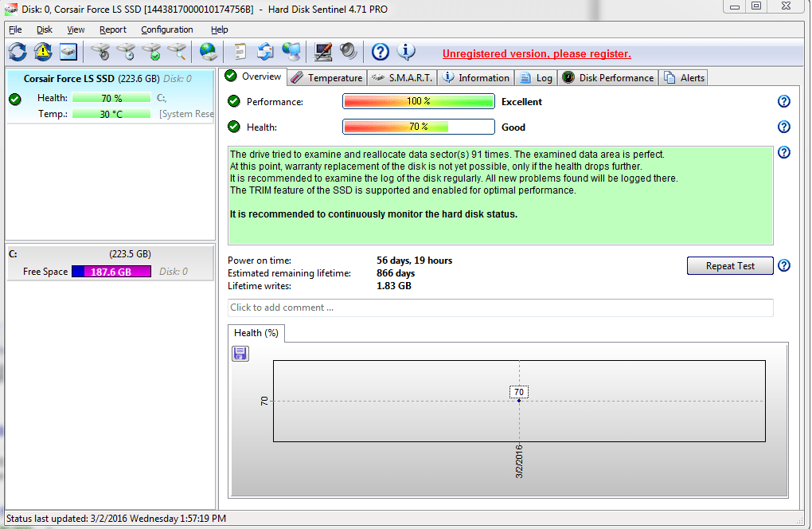Click the Performance 100 % bar
This screenshot has width=812, height=529.
point(419,101)
